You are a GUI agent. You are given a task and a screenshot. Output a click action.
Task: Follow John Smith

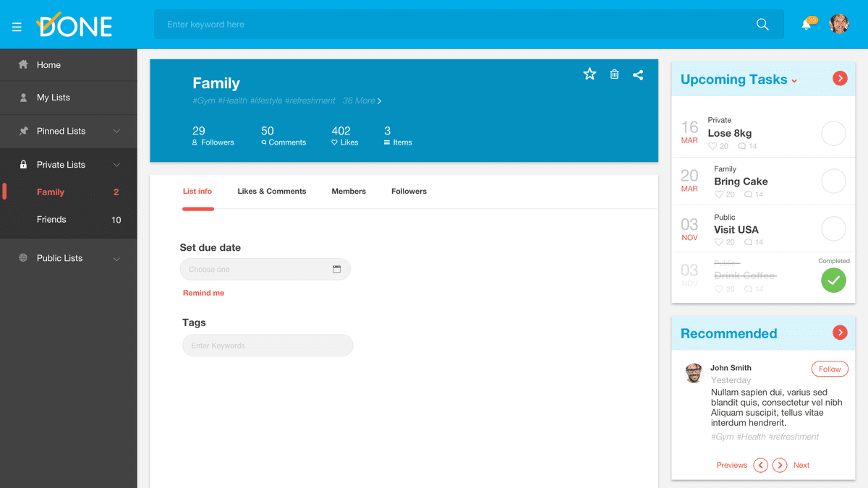[830, 369]
